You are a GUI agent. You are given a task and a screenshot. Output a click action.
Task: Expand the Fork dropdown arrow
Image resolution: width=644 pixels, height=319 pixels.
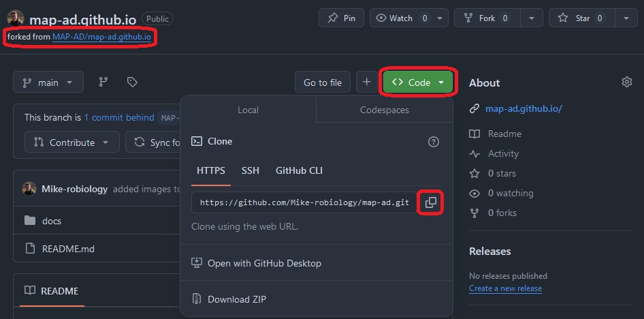[532, 18]
